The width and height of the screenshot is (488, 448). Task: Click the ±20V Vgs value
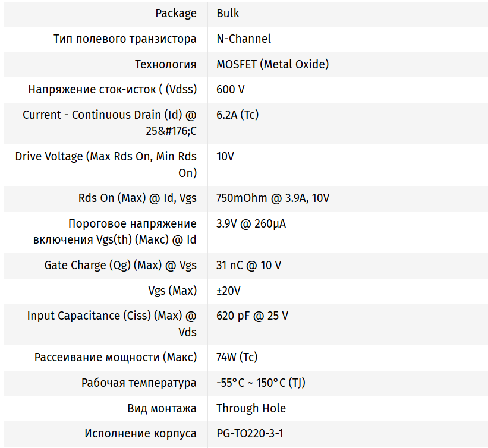pyautogui.click(x=228, y=291)
